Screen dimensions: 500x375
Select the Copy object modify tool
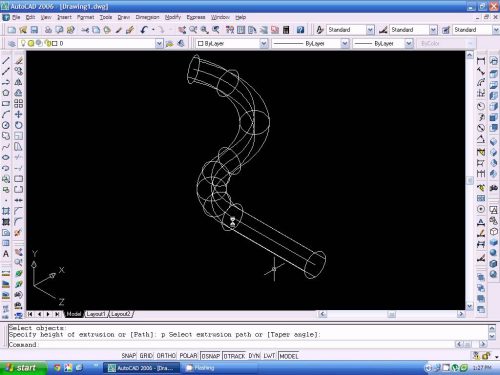point(18,71)
